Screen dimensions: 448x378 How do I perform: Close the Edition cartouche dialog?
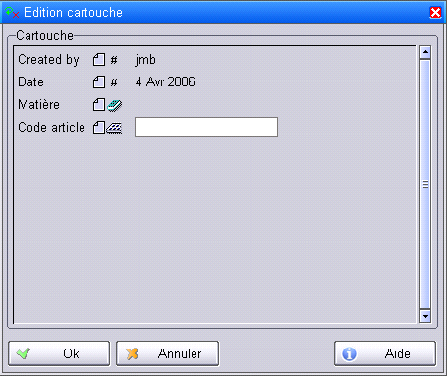(435, 13)
